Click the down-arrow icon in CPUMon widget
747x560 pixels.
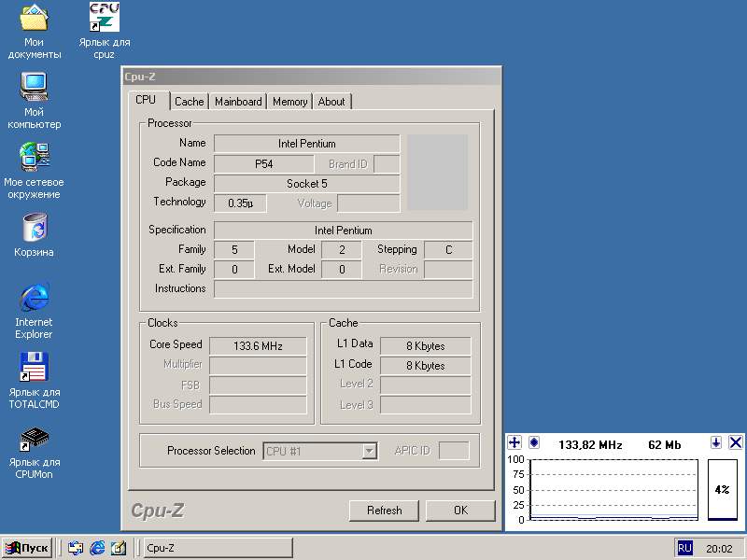tap(716, 442)
